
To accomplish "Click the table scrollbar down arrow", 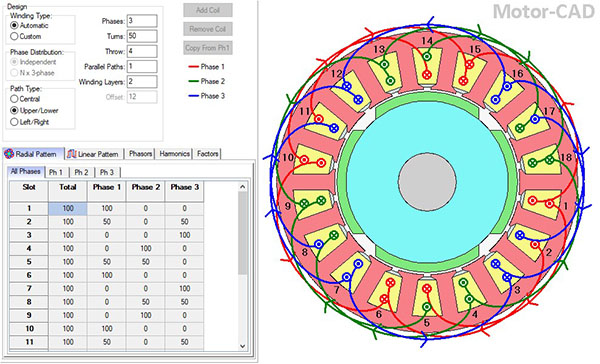I will coord(243,346).
